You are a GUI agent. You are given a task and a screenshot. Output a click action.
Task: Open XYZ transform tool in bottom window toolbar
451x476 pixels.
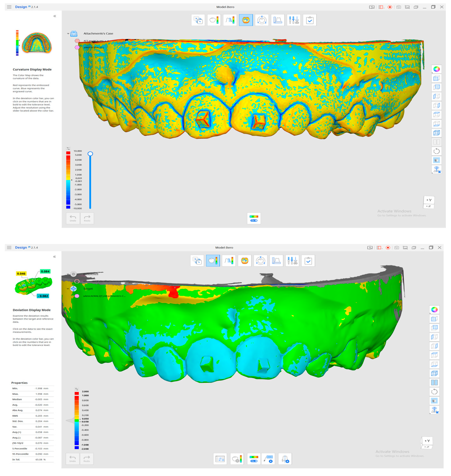[260, 260]
